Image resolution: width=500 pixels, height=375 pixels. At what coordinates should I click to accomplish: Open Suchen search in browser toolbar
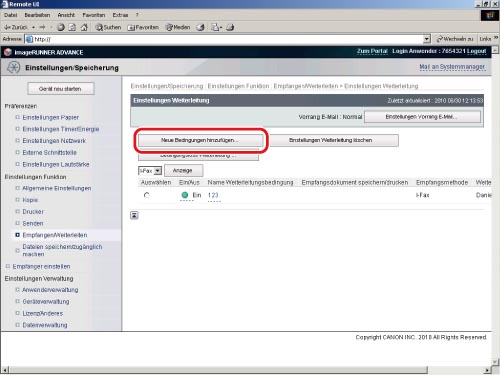point(108,27)
